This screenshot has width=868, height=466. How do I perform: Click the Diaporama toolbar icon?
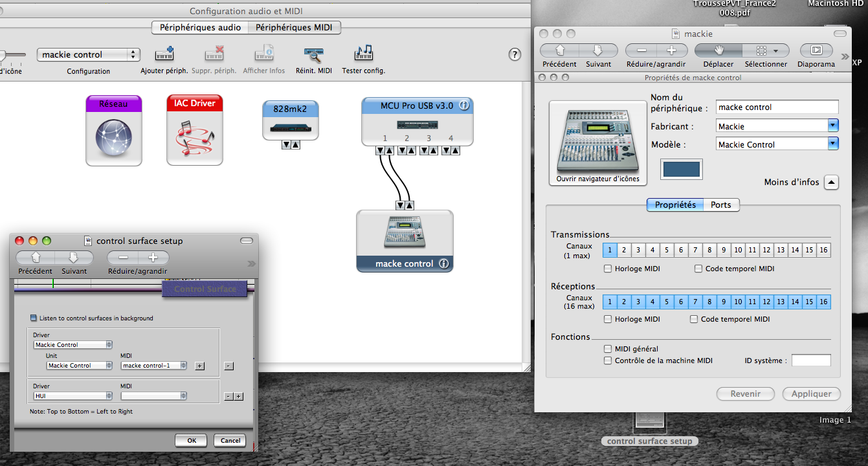(816, 50)
